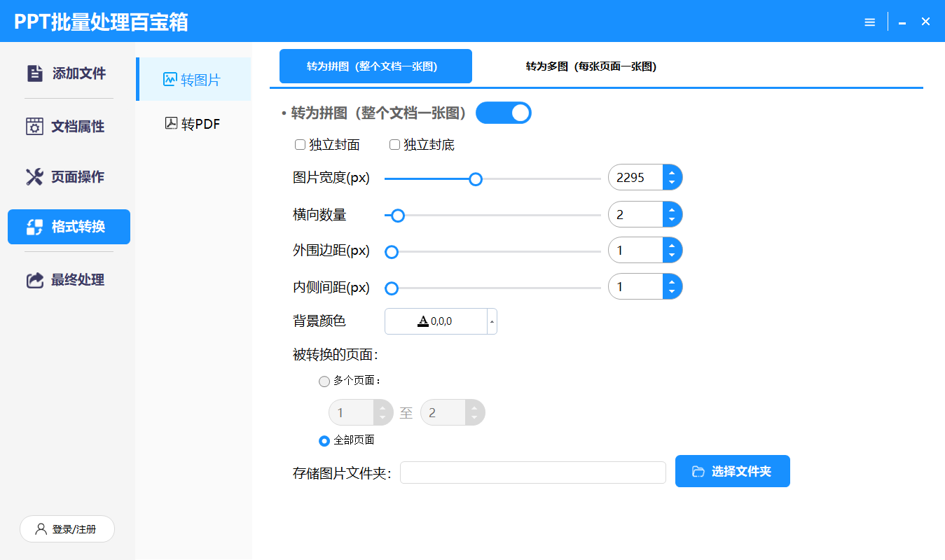Open the hamburger menu in title bar

(x=869, y=22)
